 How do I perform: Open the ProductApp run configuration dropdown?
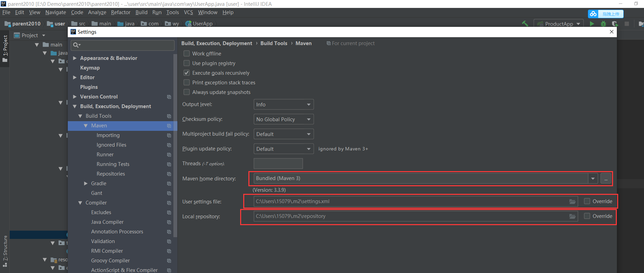point(559,24)
